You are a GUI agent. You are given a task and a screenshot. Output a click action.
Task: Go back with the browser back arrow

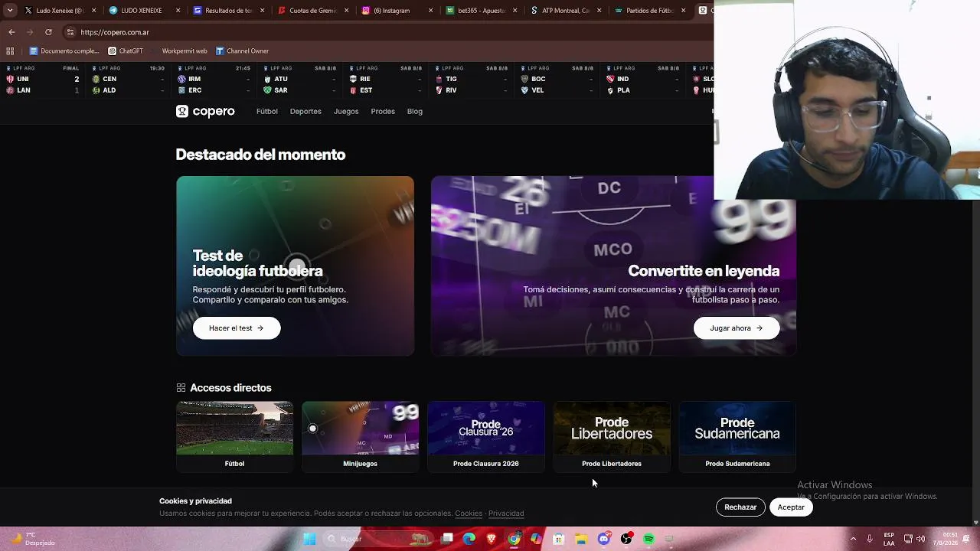point(11,32)
